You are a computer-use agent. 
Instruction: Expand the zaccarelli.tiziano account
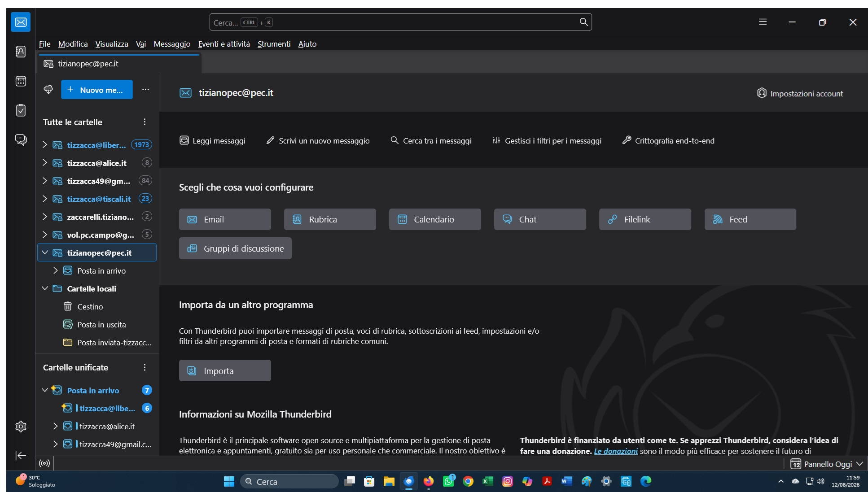point(44,216)
